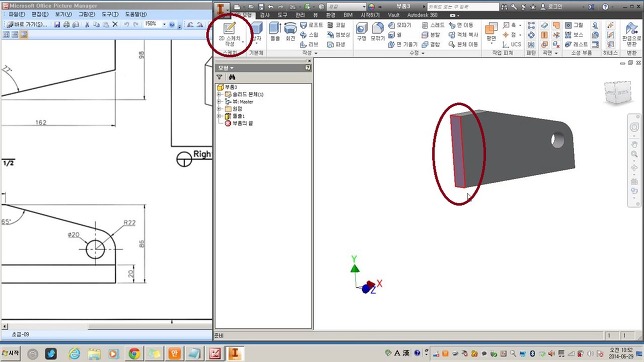Select the Box primitive tool
The height and width of the screenshot is (362, 644).
(x=257, y=32)
